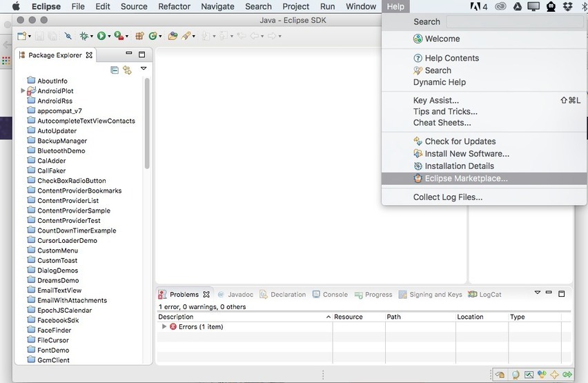Toggle Link with Editor in Package Explorer
The height and width of the screenshot is (383, 588).
128,70
